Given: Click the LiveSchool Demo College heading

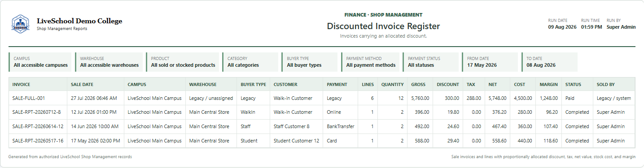Looking at the screenshot, I should tap(79, 21).
